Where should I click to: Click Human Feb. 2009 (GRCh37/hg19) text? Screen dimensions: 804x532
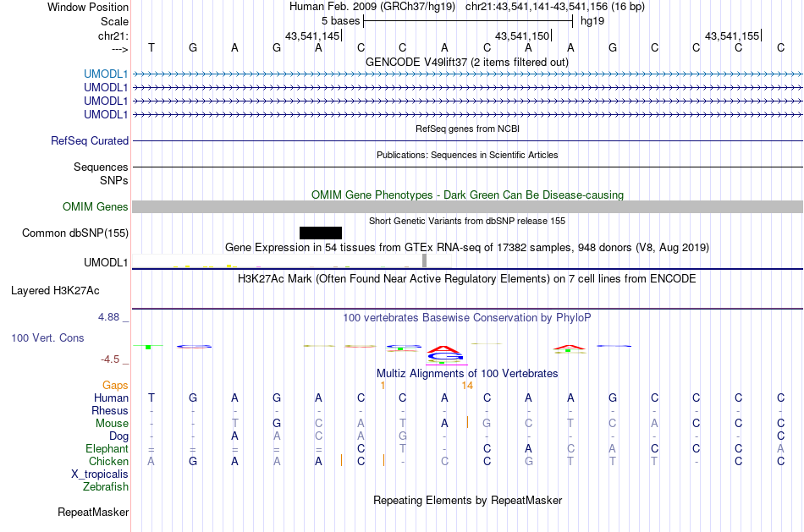372,7
